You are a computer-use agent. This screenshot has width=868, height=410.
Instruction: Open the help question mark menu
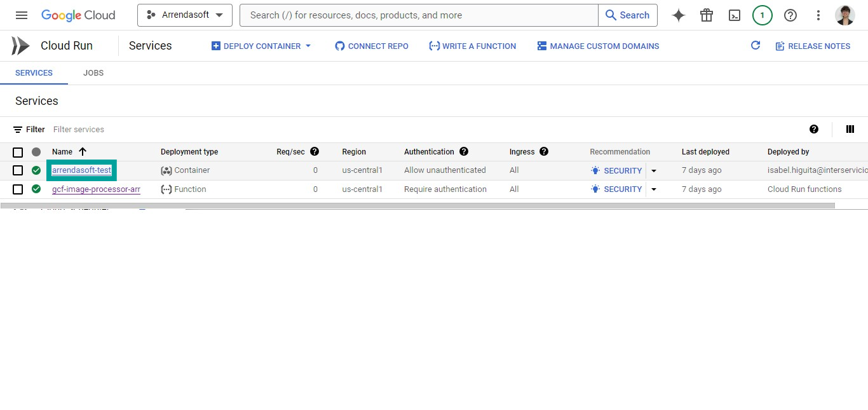[x=790, y=15]
